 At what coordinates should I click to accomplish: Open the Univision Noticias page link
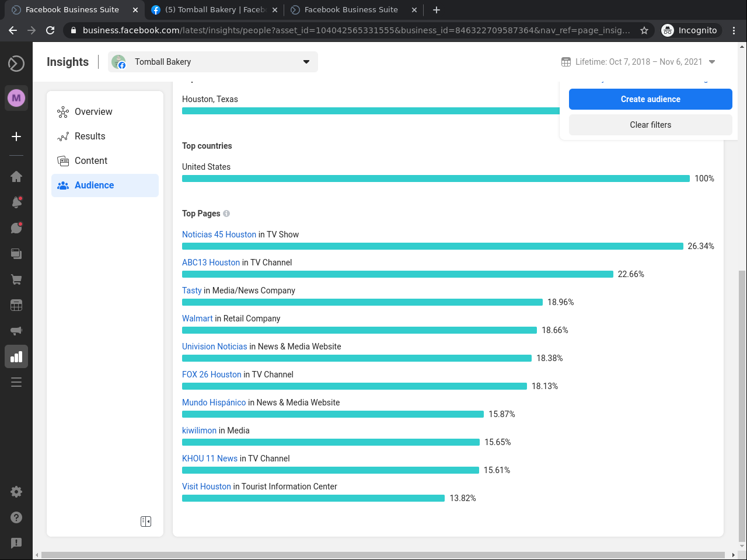pos(214,346)
